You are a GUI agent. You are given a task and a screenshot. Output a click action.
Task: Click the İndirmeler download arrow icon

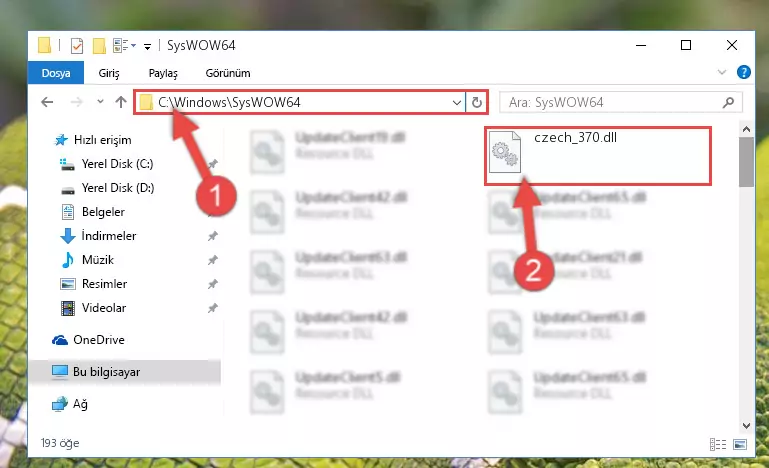[68, 236]
